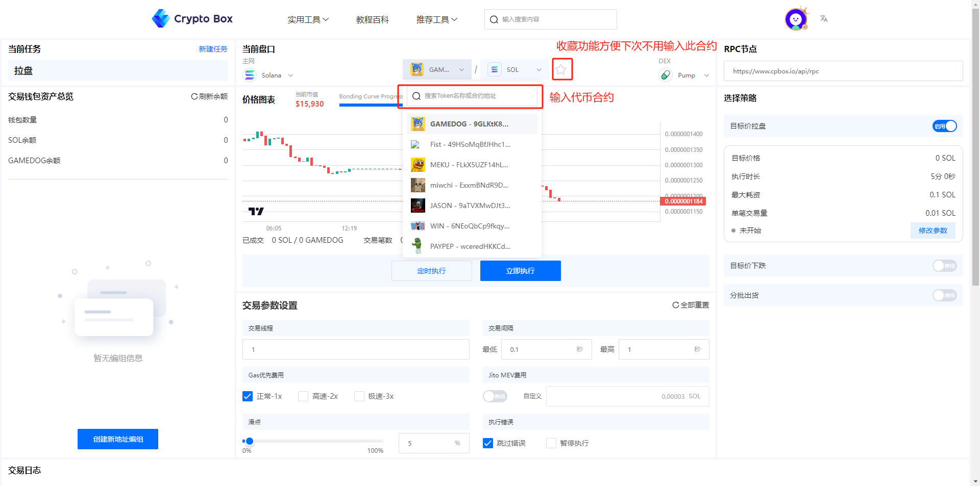Click the RPC node URL field
This screenshot has height=486, width=980.
pyautogui.click(x=843, y=71)
